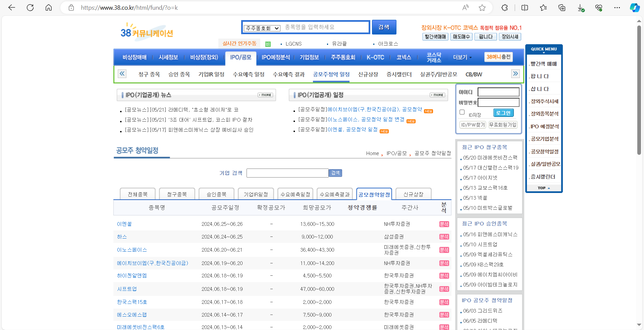Click the 38커뮤니케이션 logo
This screenshot has height=330, width=644.
click(147, 32)
